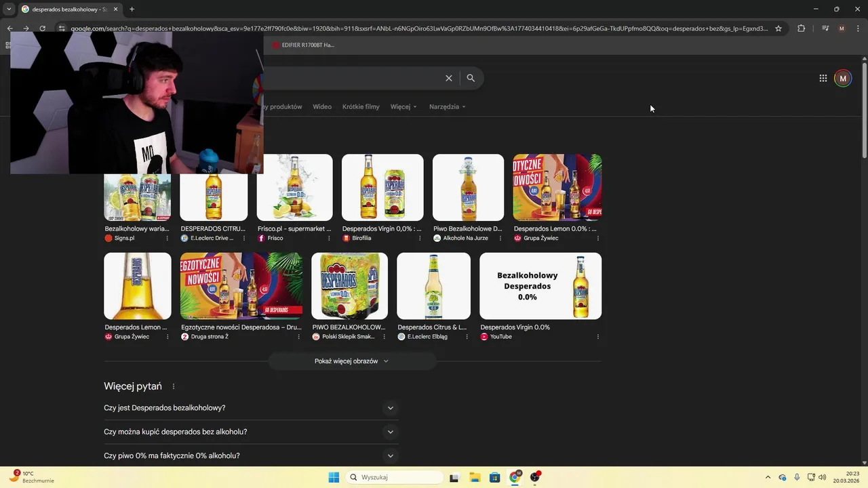
Task: Open the volume tray icon
Action: tap(823, 477)
